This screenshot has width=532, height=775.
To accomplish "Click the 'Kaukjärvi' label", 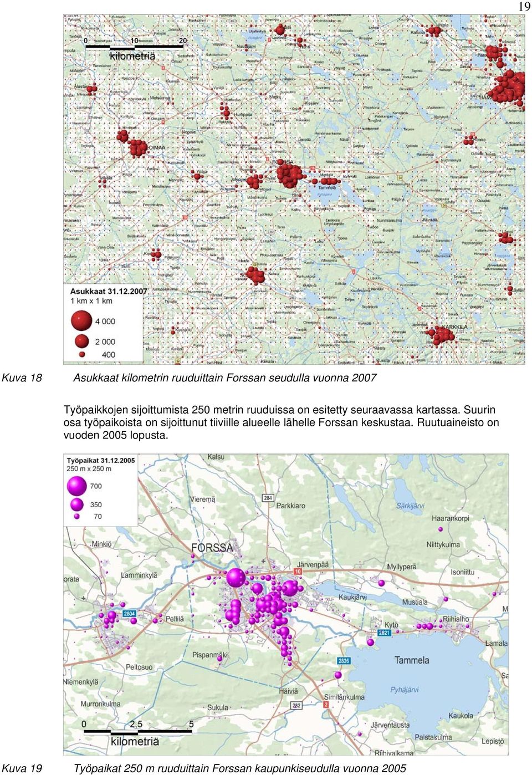I will [352, 597].
